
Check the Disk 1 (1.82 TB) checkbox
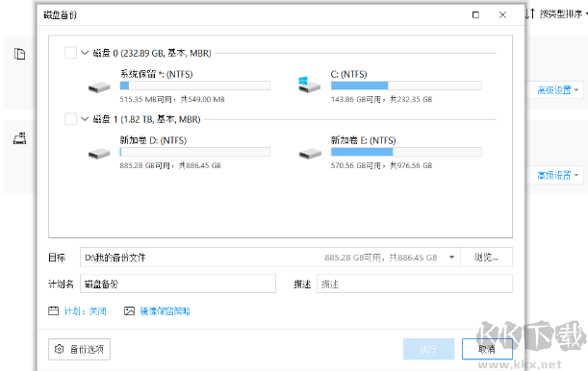coord(70,119)
